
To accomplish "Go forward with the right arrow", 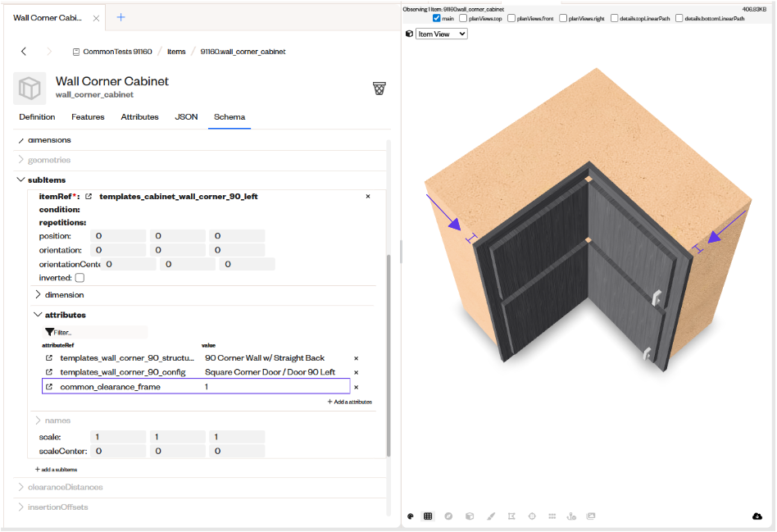I will (x=49, y=51).
